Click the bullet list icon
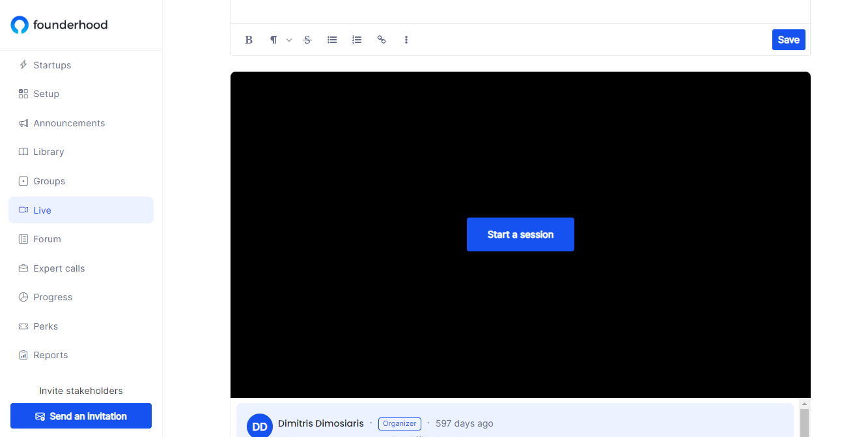868x437 pixels. [x=331, y=40]
